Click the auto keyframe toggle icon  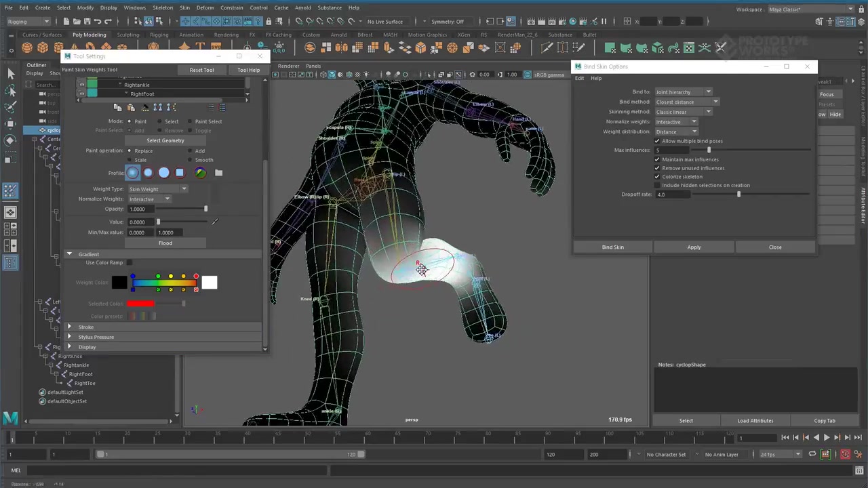click(846, 454)
